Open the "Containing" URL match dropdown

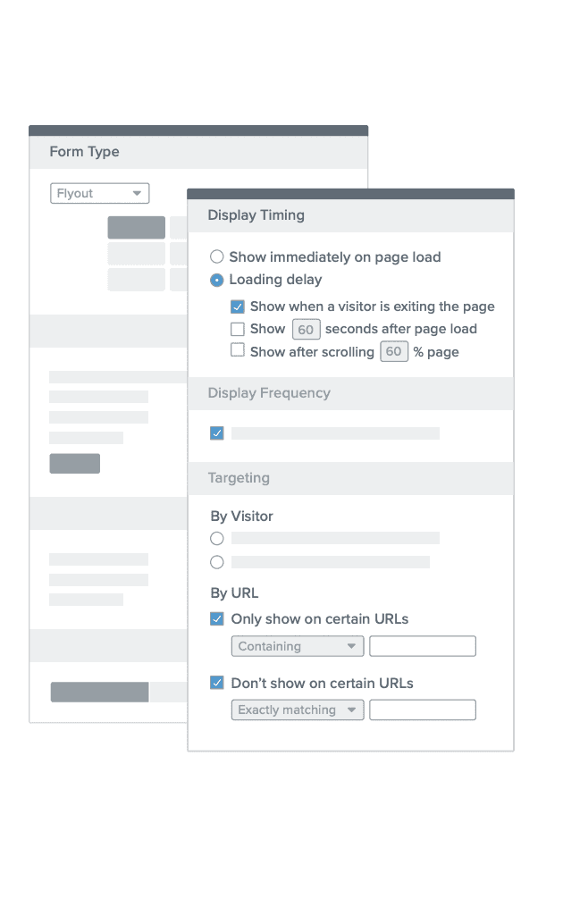pyautogui.click(x=297, y=646)
